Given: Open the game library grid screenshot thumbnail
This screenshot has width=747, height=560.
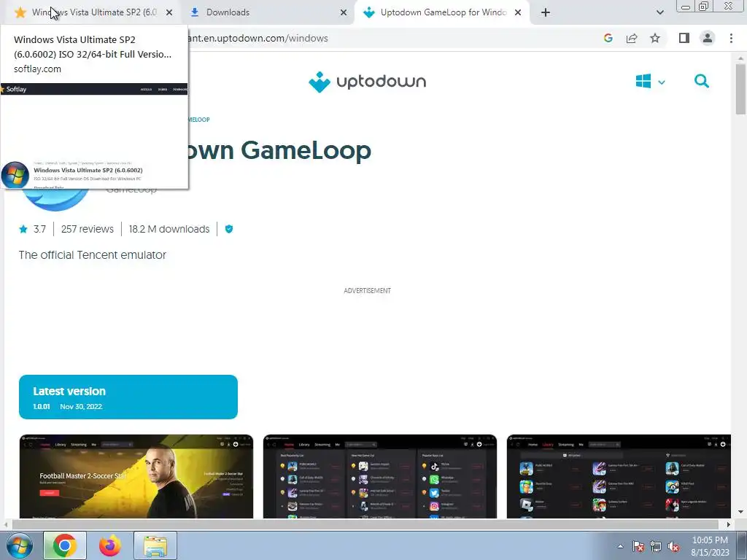Looking at the screenshot, I should (x=619, y=476).
